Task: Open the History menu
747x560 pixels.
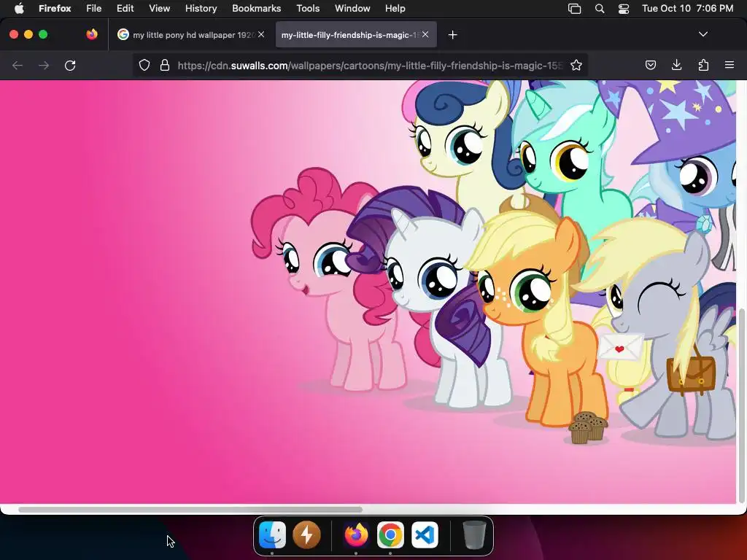Action: coord(201,8)
